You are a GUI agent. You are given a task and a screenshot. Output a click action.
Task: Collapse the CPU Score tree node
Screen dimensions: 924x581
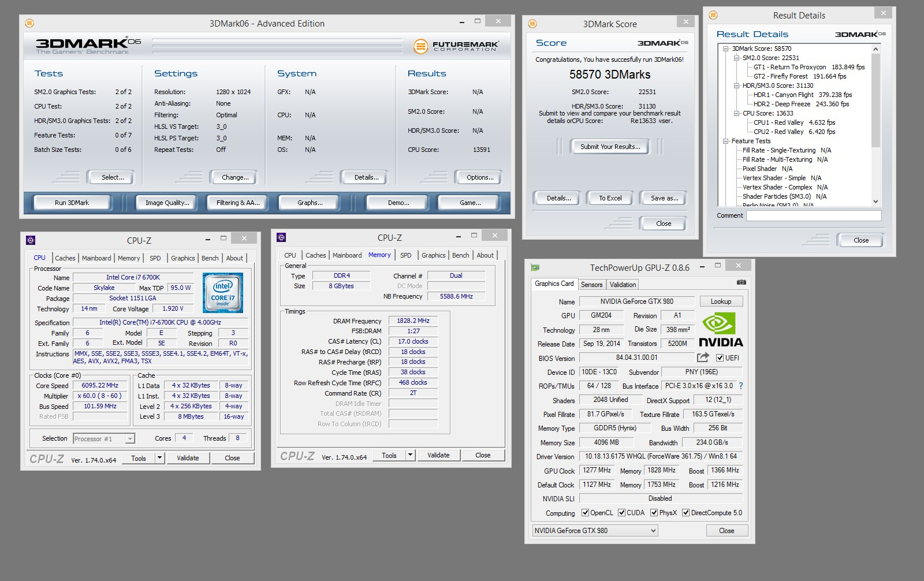click(x=737, y=113)
